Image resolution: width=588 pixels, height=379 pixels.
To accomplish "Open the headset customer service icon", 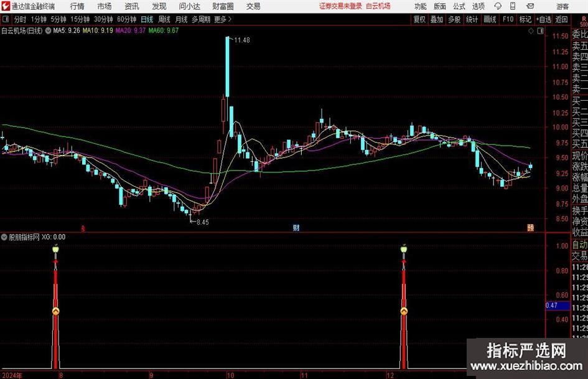I will [x=498, y=6].
